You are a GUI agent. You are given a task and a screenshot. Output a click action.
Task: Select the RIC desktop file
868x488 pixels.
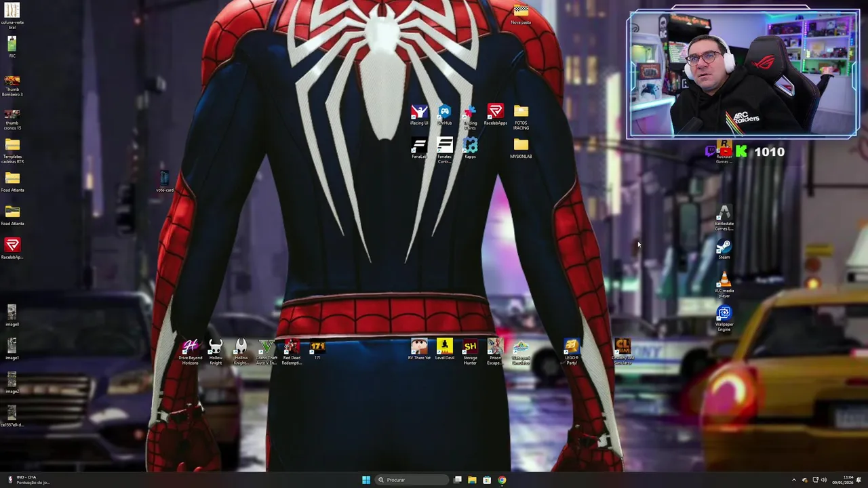pos(12,47)
